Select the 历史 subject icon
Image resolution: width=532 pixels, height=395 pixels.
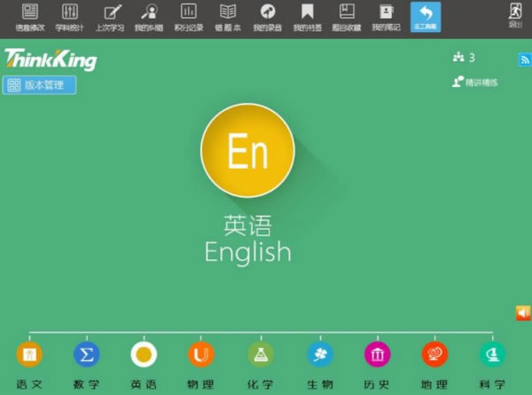(377, 355)
